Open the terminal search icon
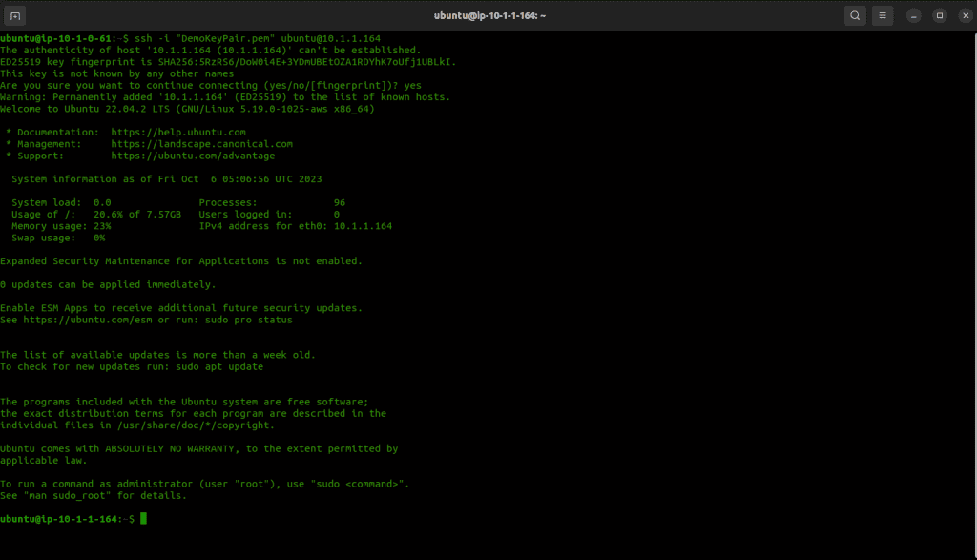 click(855, 15)
